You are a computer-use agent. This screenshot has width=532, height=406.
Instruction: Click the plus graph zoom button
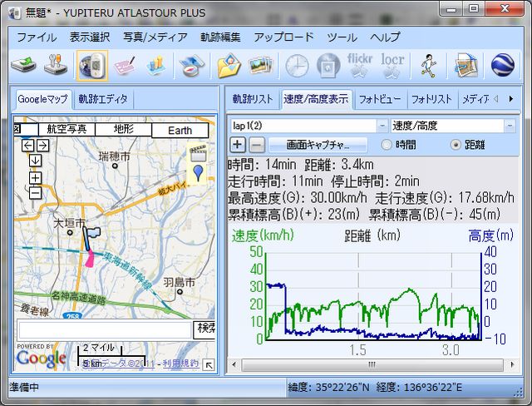tap(238, 145)
